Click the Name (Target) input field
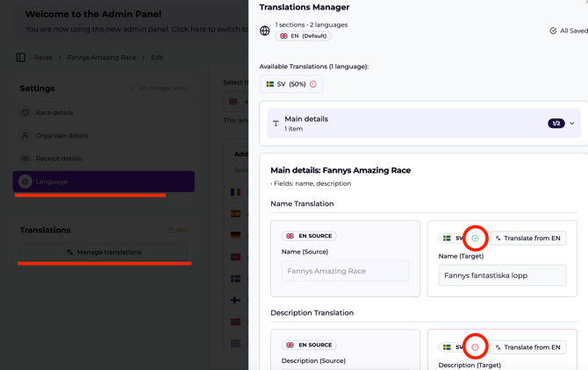588x370 pixels. click(502, 275)
